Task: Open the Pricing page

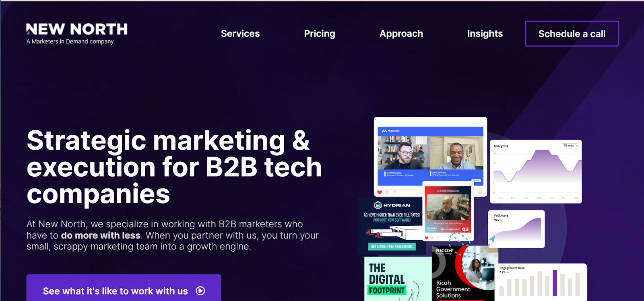Action: coord(320,34)
